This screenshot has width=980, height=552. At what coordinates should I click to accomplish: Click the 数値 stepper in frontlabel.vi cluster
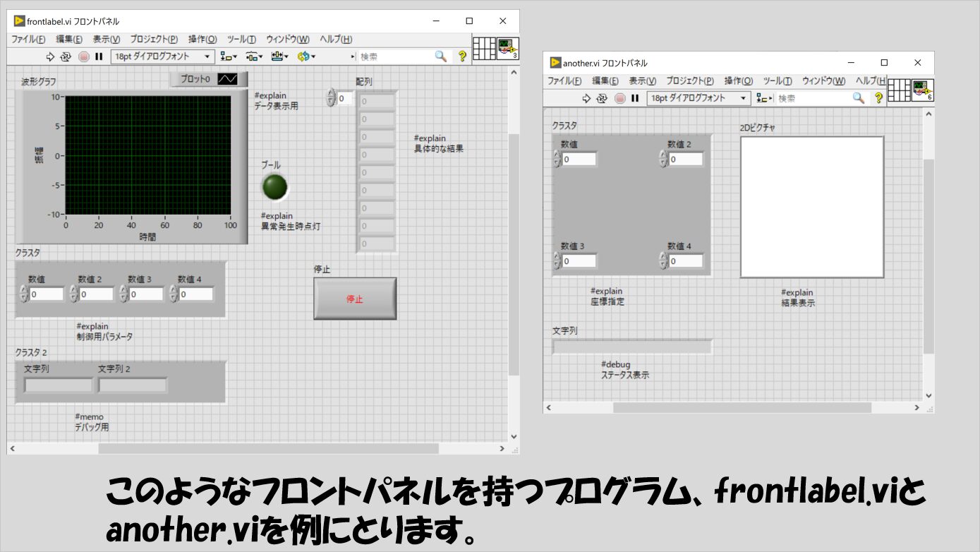tap(24, 294)
